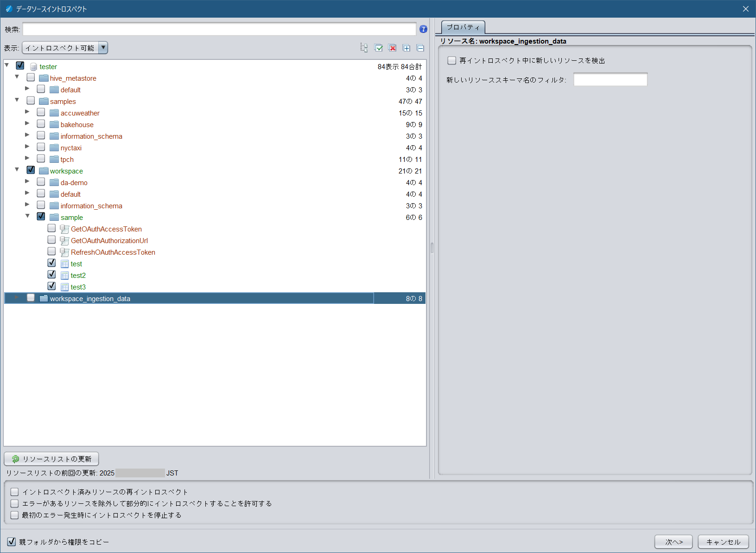Image resolution: width=756 pixels, height=553 pixels.
Task: Uncheck the workspace catalog checkbox
Action: 31,170
